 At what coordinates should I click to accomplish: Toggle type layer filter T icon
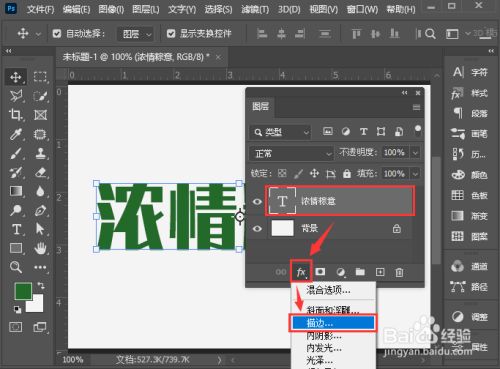point(363,132)
